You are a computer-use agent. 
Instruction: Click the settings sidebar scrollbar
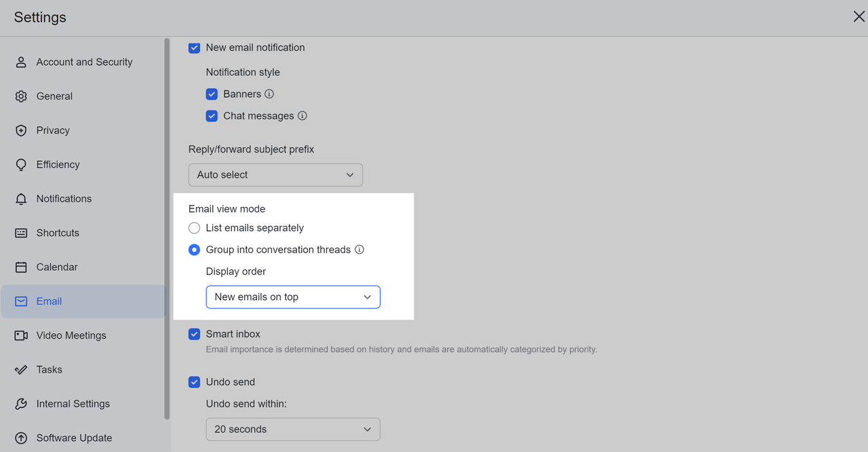[167, 227]
